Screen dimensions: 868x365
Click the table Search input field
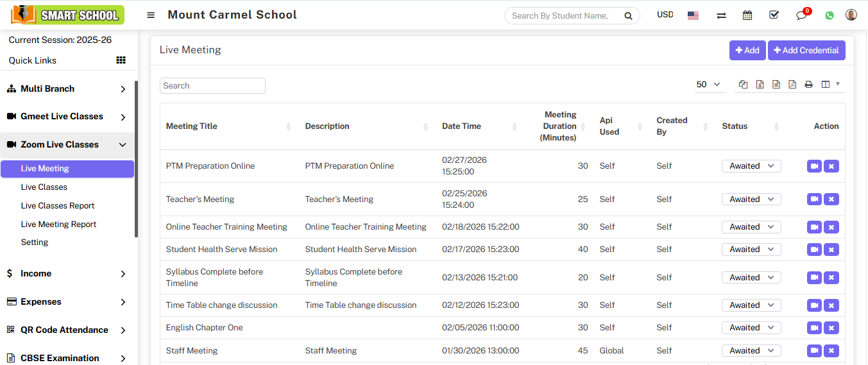pyautogui.click(x=212, y=86)
